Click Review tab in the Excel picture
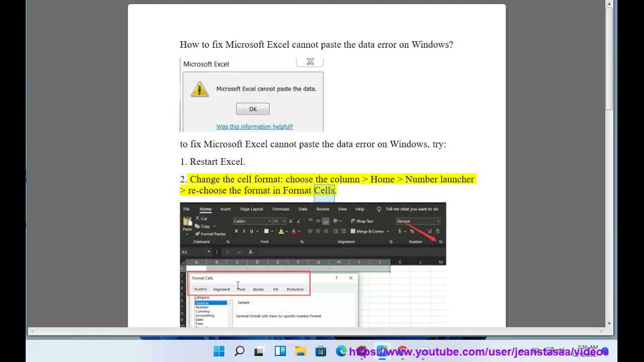The image size is (644, 362). (x=323, y=209)
